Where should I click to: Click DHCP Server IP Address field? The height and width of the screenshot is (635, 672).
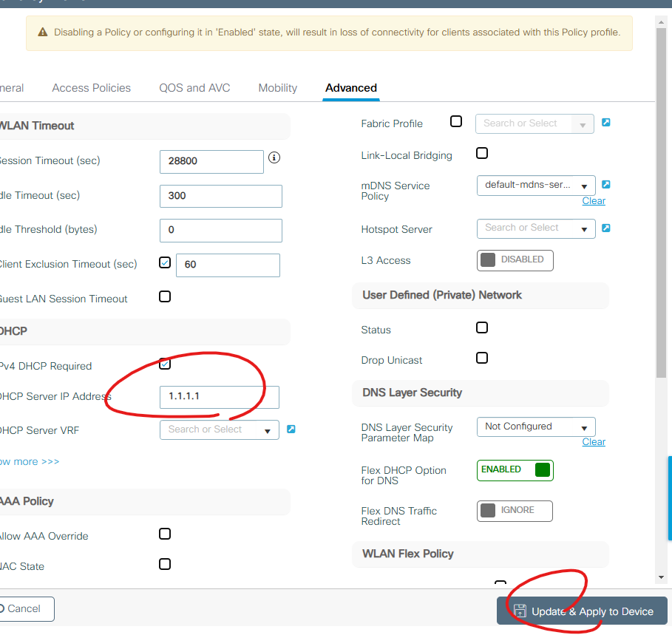click(220, 397)
